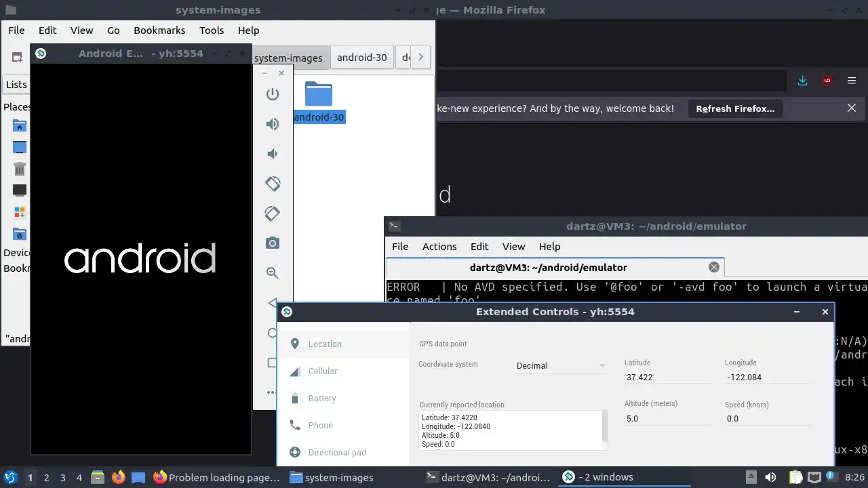Image resolution: width=868 pixels, height=488 pixels.
Task: Open the Firefox hamburger menu
Action: [852, 80]
